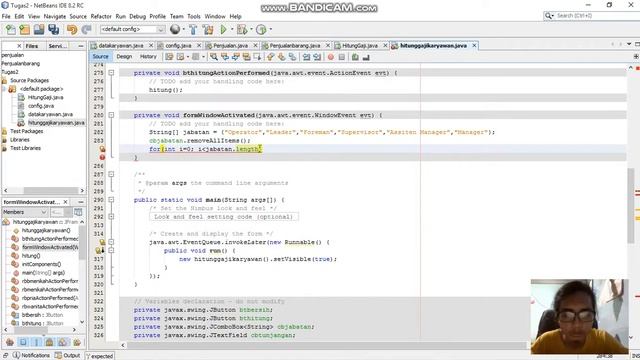Click the New Project toolbar icon
The image size is (640, 360).
pyautogui.click(x=24, y=29)
